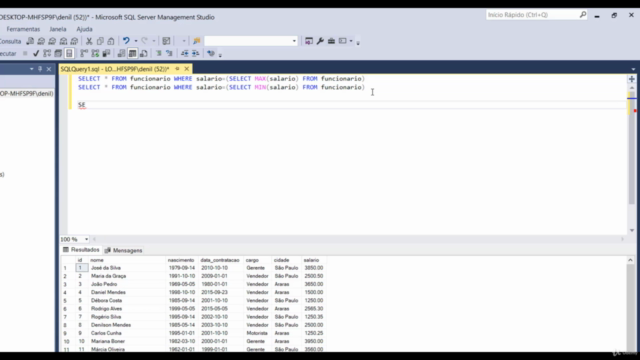The image size is (640, 360).
Task: Click the Database Engine Query icon
Action: 30,41
